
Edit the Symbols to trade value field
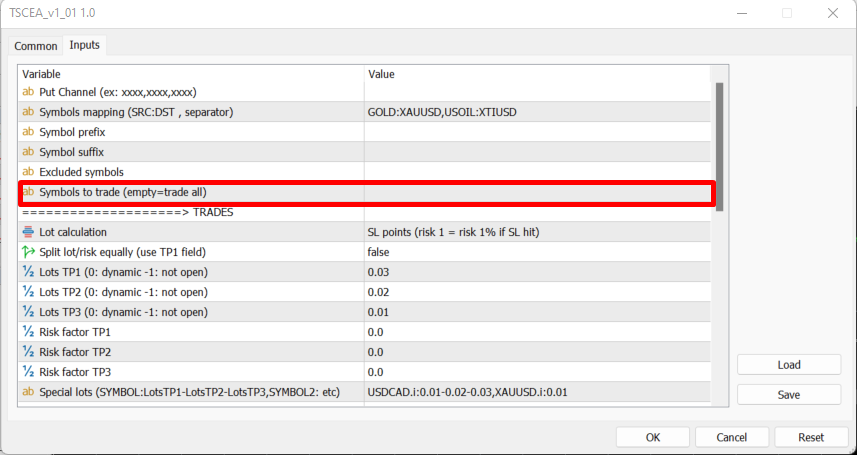536,192
